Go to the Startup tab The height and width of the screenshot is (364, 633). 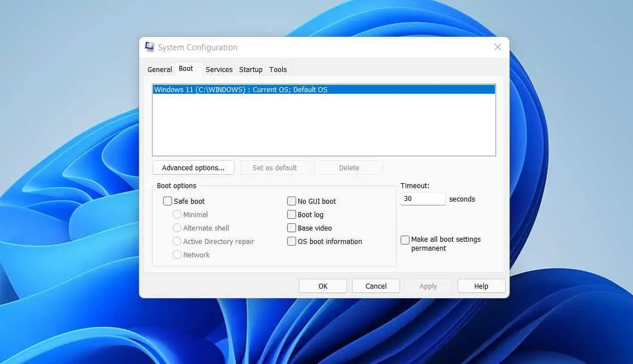pyautogui.click(x=251, y=69)
